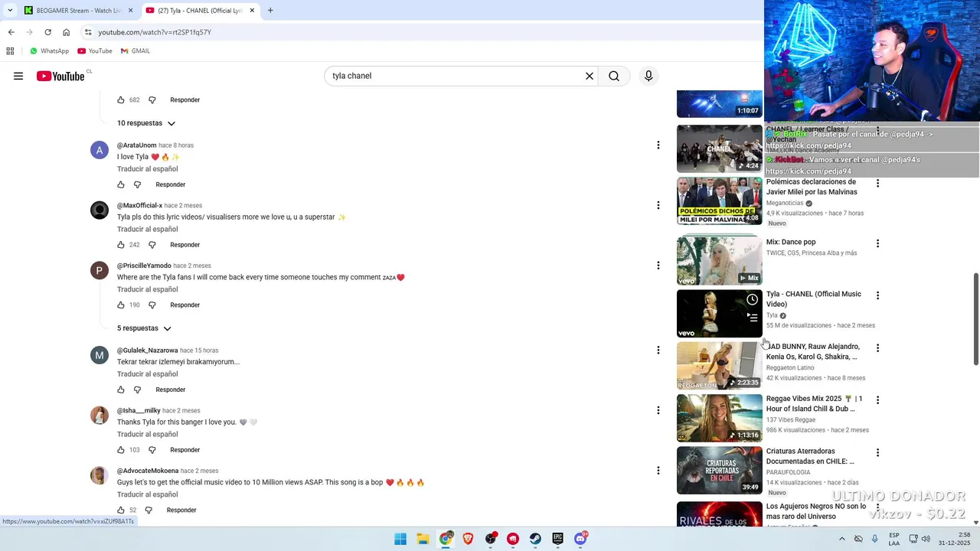The height and width of the screenshot is (551, 980).
Task: Open @PriscilleYamodo avatar
Action: (x=100, y=271)
